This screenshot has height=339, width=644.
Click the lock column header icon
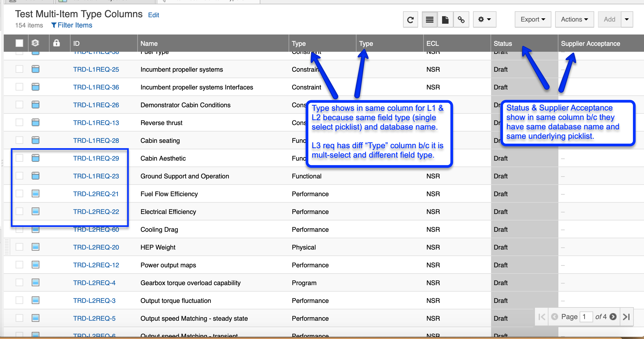point(56,43)
